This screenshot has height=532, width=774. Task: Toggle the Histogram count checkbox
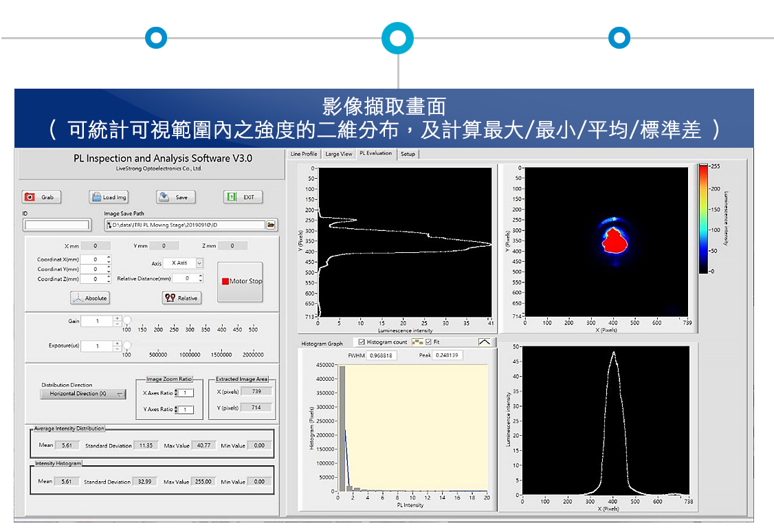362,342
